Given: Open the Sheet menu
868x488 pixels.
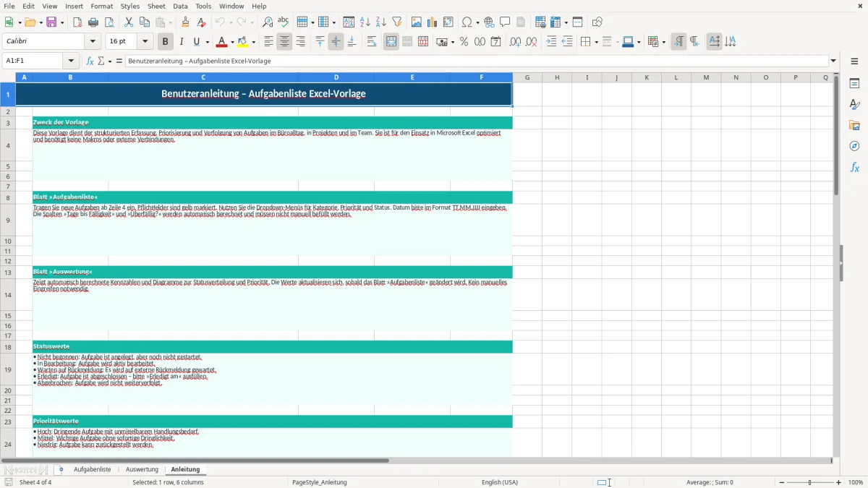Looking at the screenshot, I should 156,6.
